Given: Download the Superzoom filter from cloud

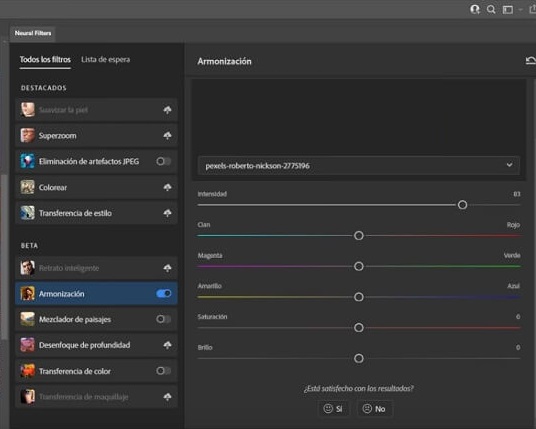Looking at the screenshot, I should [x=167, y=135].
